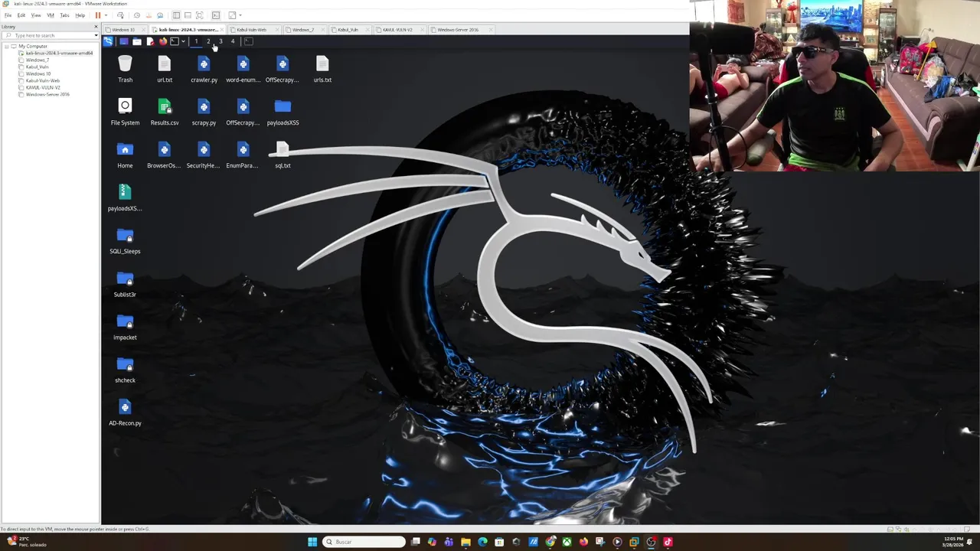Select the Trash desktop icon
The height and width of the screenshot is (551, 980).
[x=125, y=69]
